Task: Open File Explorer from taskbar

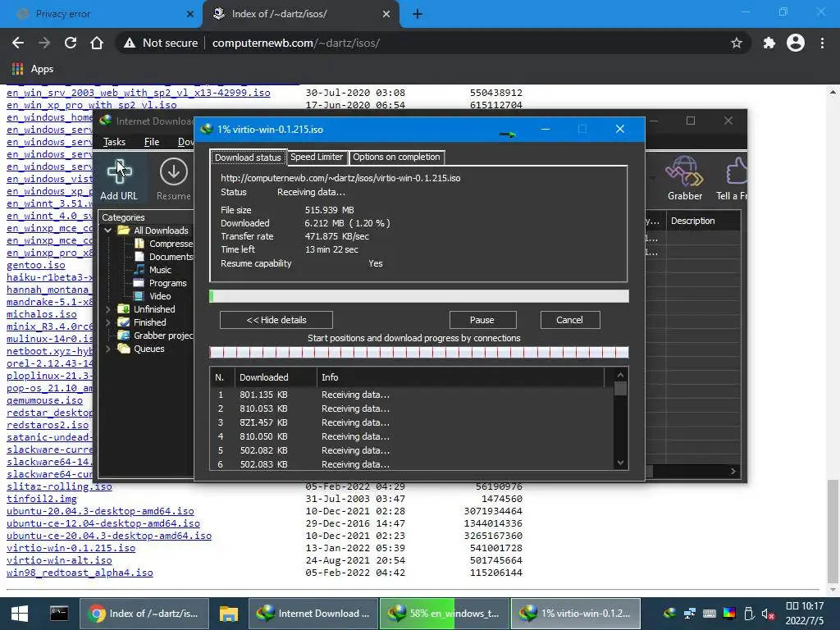Action: click(229, 614)
